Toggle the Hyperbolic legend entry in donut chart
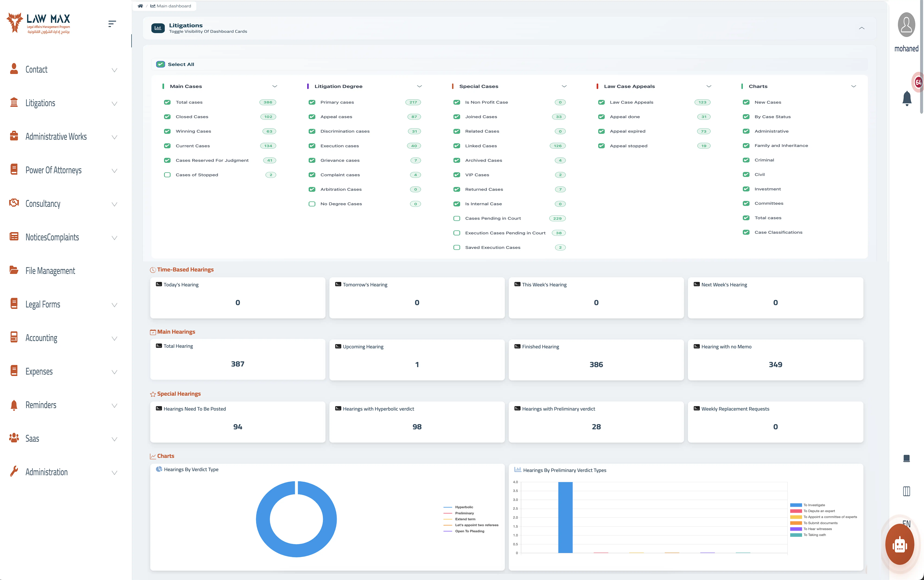Viewport: 924px width, 580px height. pos(458,507)
